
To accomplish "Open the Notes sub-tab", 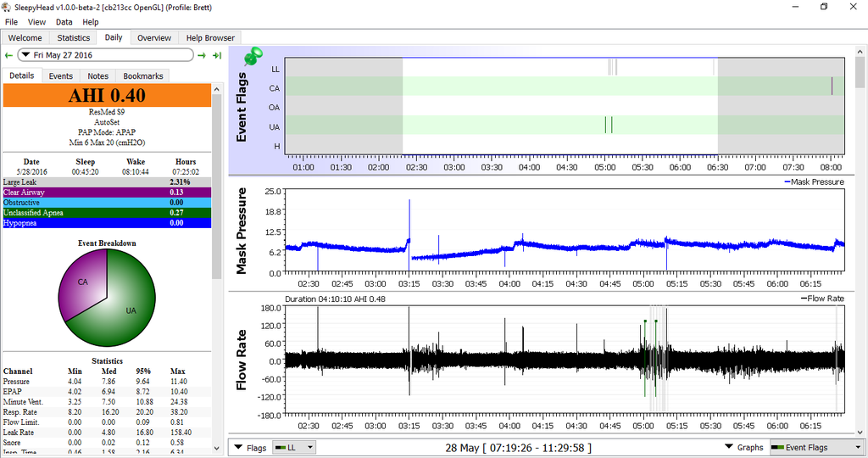I will 98,75.
